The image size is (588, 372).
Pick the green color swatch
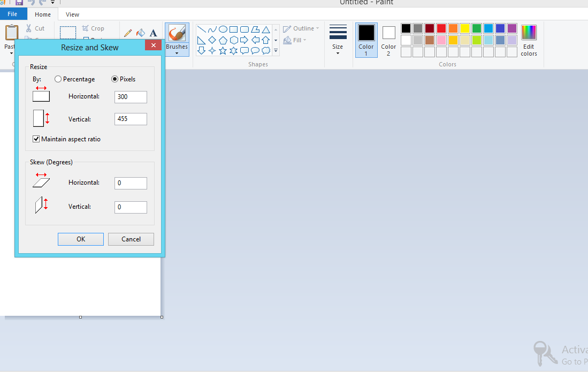click(477, 28)
